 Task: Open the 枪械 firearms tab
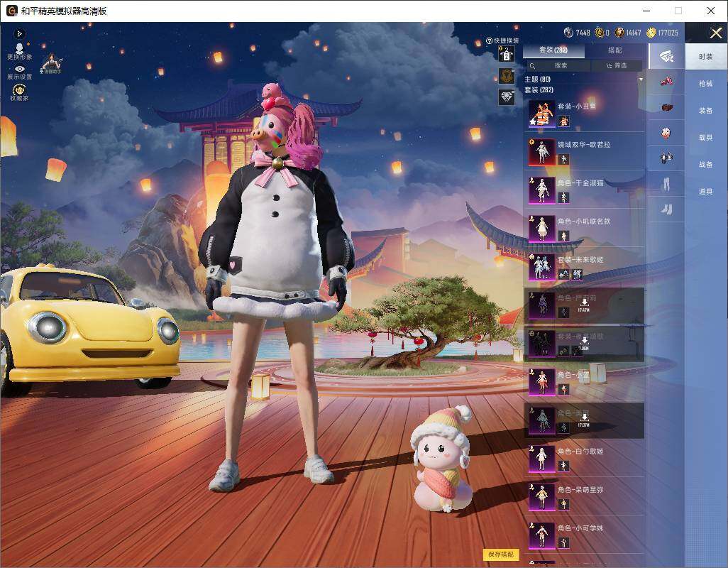[x=706, y=84]
